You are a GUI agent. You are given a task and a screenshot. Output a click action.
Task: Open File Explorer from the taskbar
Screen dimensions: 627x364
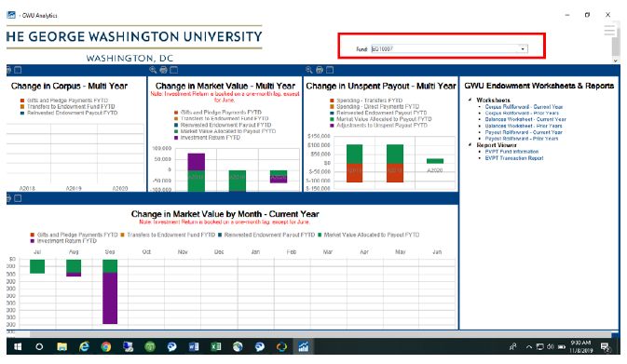click(61, 346)
